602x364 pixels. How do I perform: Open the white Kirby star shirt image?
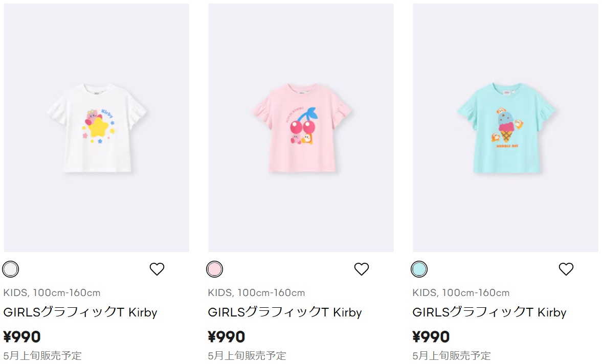(x=97, y=128)
